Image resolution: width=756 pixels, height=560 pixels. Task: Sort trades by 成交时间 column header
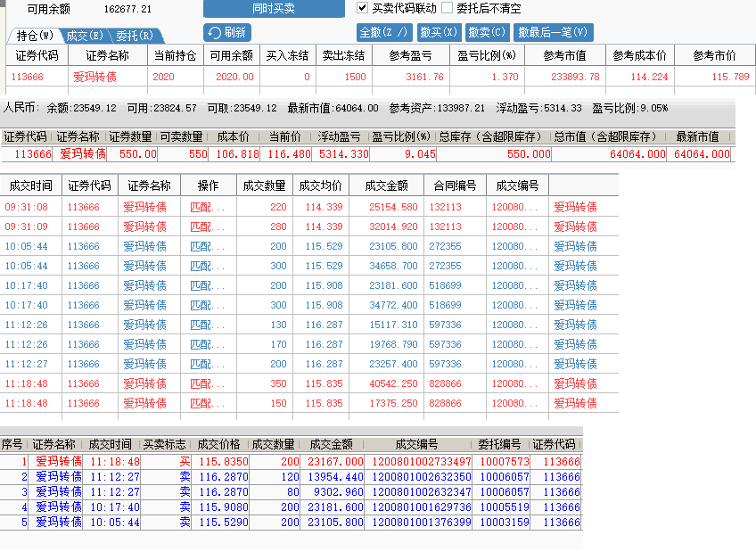tap(30, 186)
